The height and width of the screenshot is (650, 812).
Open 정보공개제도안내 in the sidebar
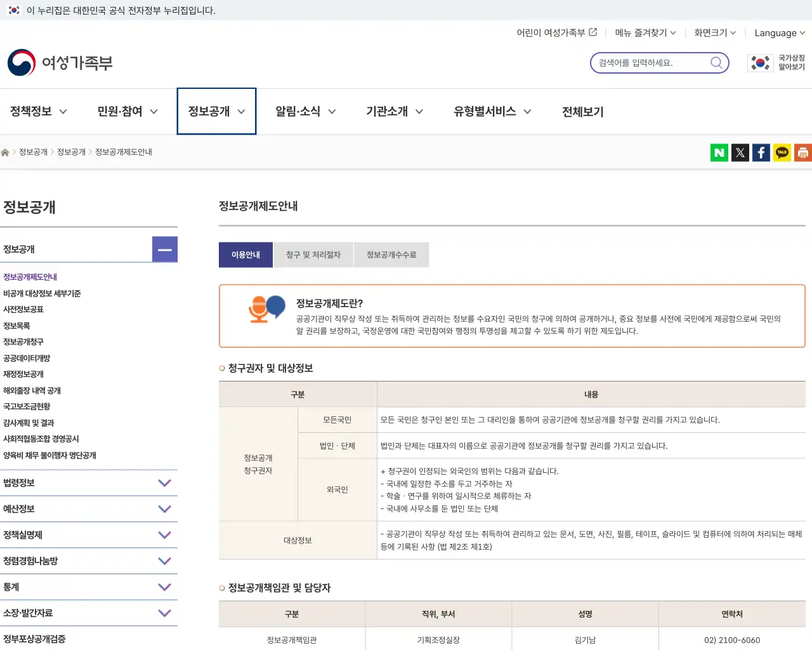[30, 277]
